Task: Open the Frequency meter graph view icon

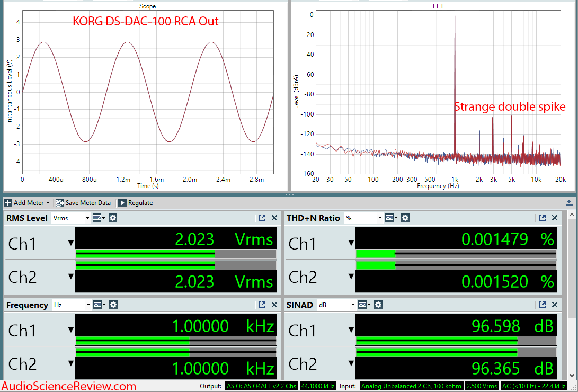Action: 99,305
